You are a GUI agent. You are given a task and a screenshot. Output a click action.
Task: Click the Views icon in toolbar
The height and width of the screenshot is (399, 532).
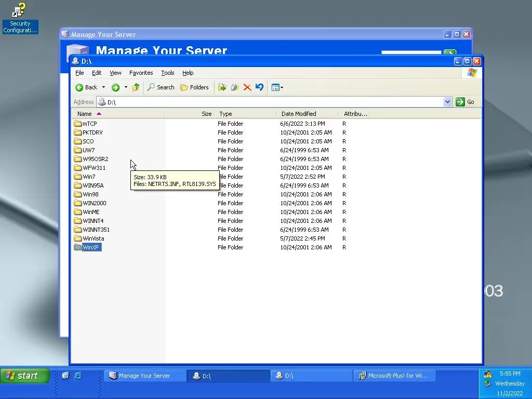coord(275,87)
